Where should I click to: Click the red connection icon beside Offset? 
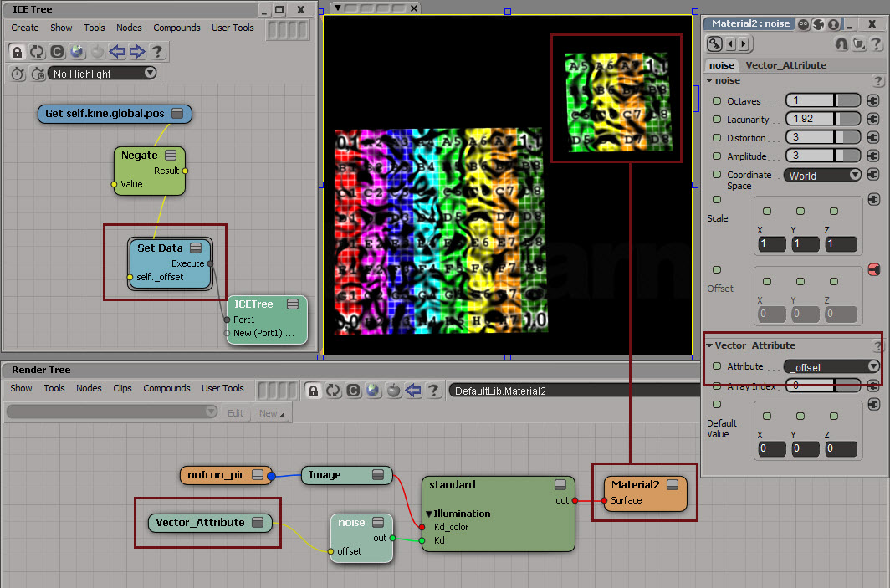pos(874,269)
